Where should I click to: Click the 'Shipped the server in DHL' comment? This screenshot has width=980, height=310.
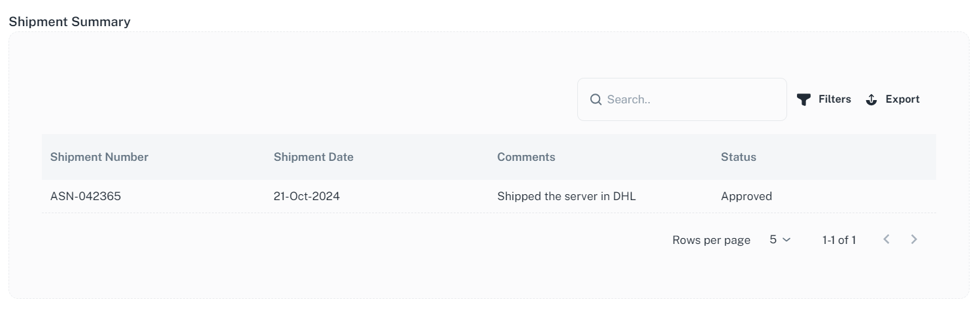[x=566, y=196]
